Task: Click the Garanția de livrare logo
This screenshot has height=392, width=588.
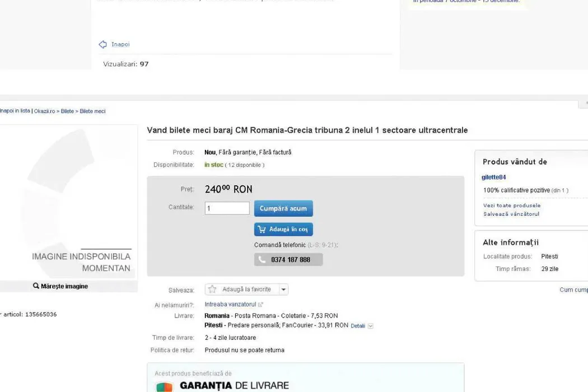Action: 164,386
